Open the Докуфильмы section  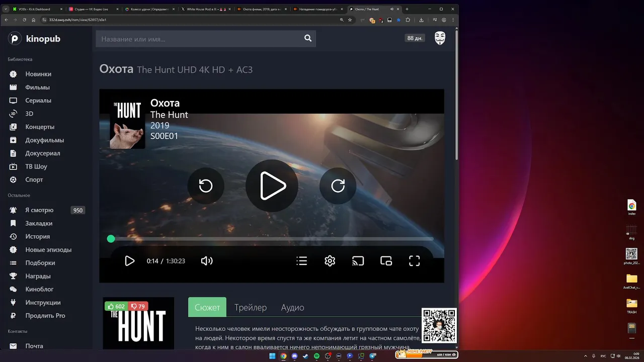click(44, 140)
